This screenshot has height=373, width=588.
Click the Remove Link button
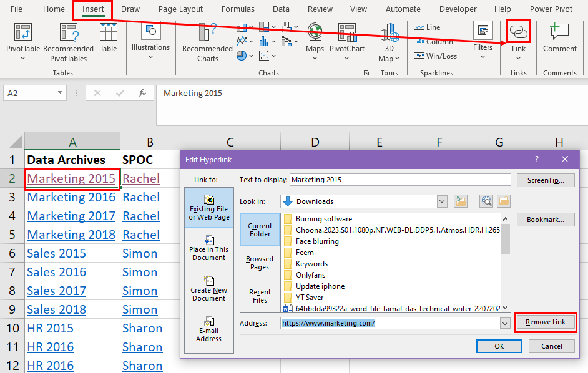[x=546, y=322]
